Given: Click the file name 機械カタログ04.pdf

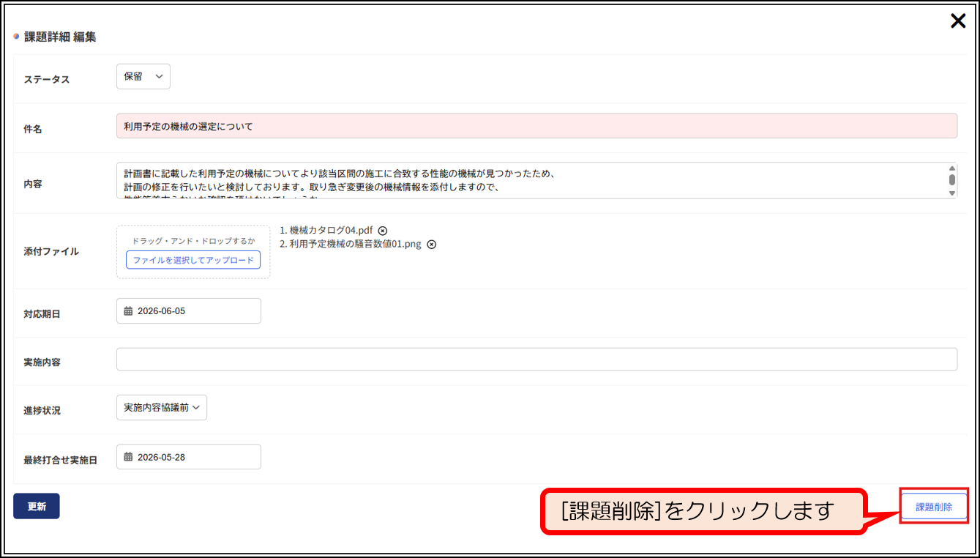Looking at the screenshot, I should [x=331, y=230].
